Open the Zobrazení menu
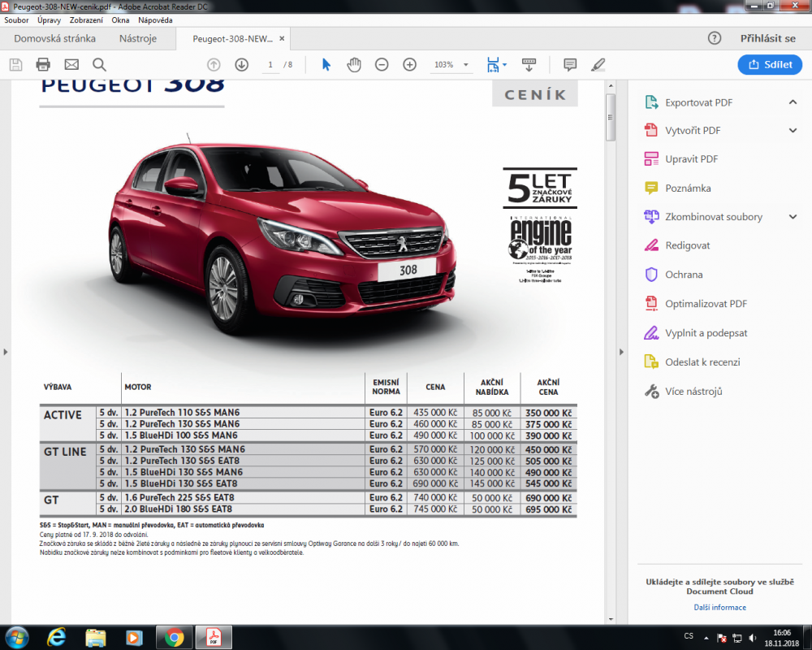 click(87, 20)
